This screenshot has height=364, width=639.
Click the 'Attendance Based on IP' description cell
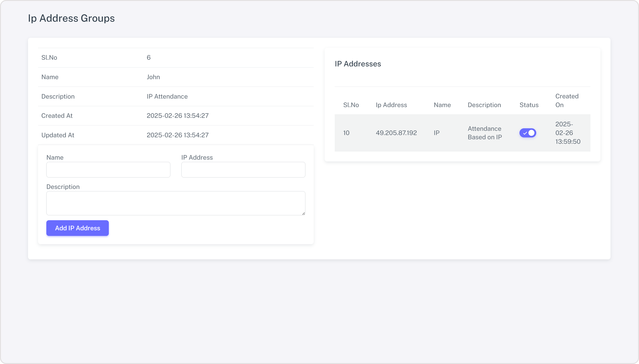pos(485,133)
